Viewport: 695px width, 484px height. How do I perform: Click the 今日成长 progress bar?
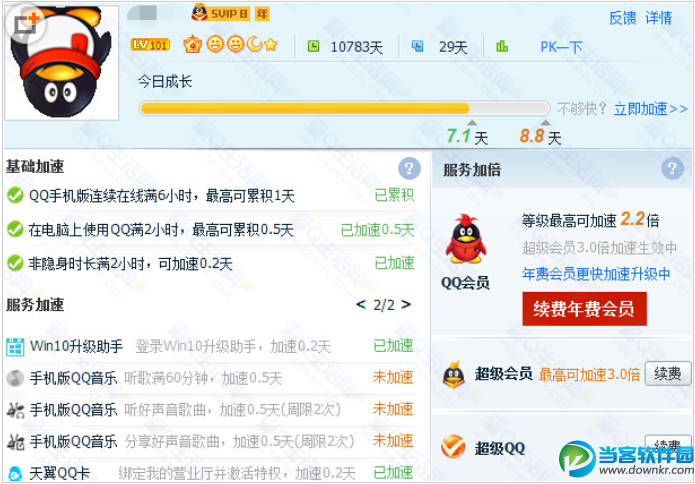click(344, 109)
